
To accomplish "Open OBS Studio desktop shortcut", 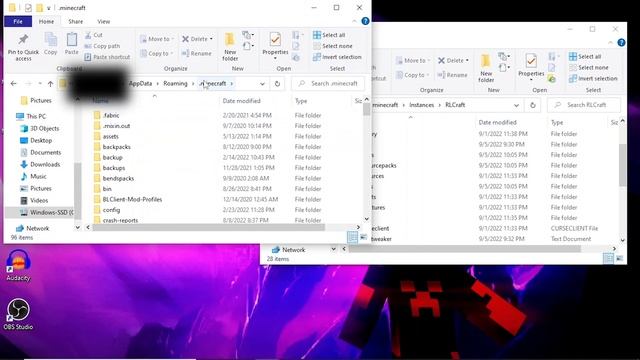I will [18, 314].
